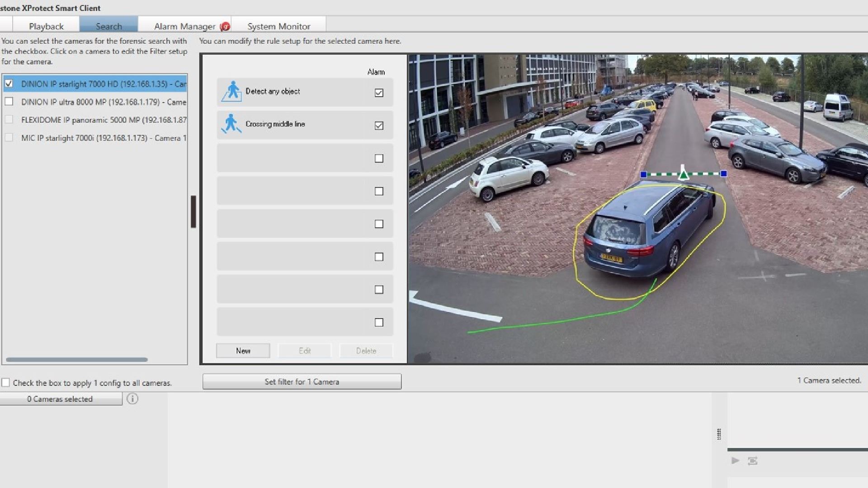Click the 'New' button to add rule
The width and height of the screenshot is (868, 488).
[x=243, y=350]
